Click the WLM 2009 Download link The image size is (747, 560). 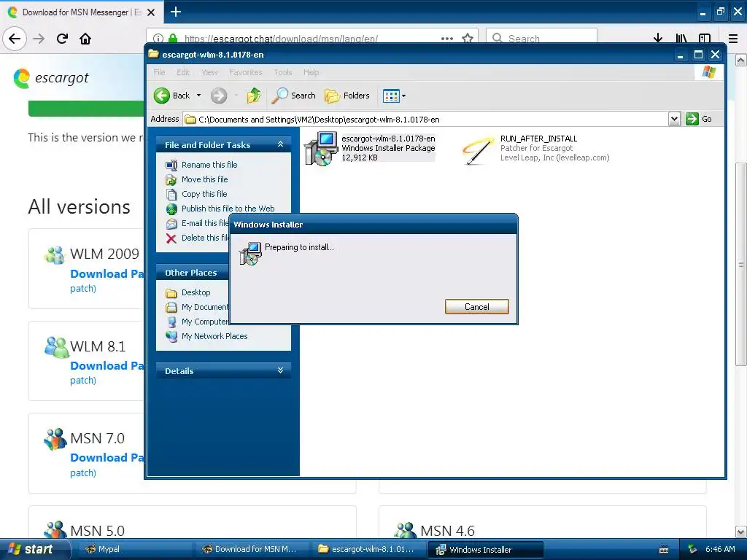[x=107, y=274]
